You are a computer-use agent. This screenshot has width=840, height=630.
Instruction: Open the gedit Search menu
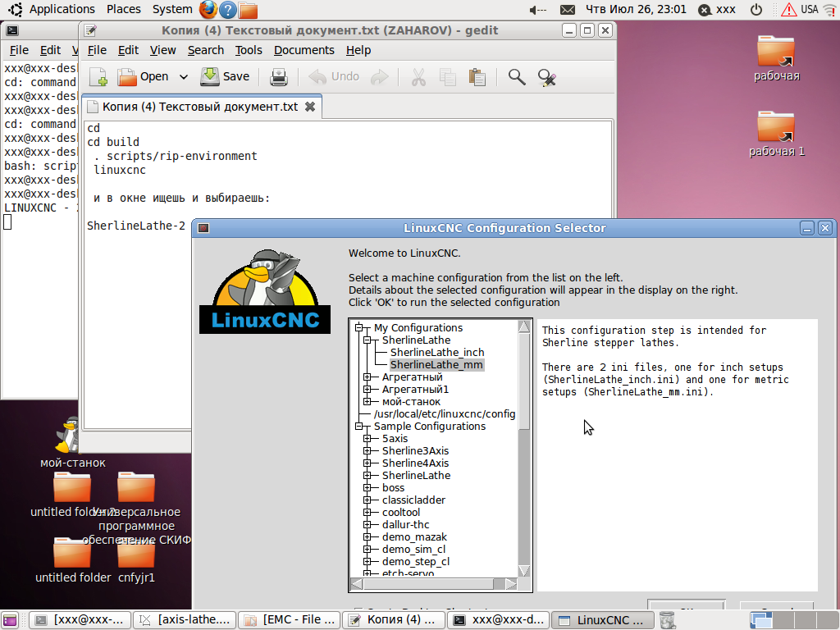tap(206, 50)
